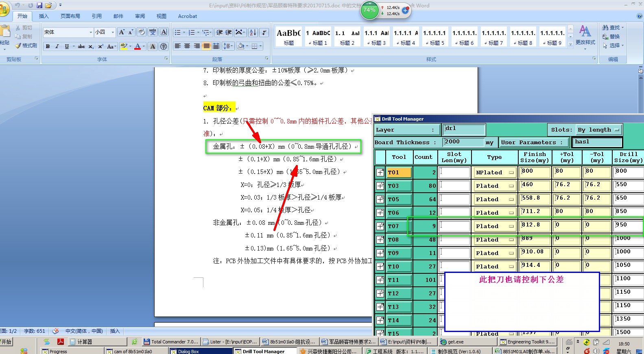Viewport: 644px width, 354px height.
Task: Apply subscript formatting
Action: [91, 46]
